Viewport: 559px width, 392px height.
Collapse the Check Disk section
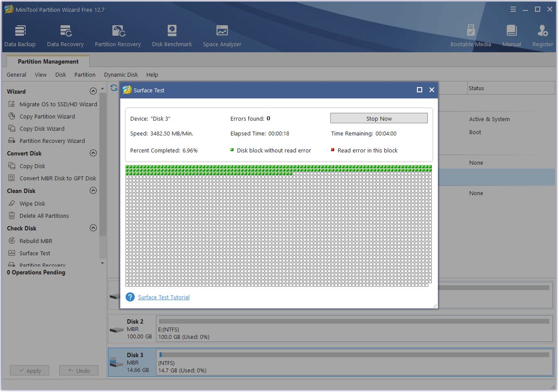(x=93, y=228)
